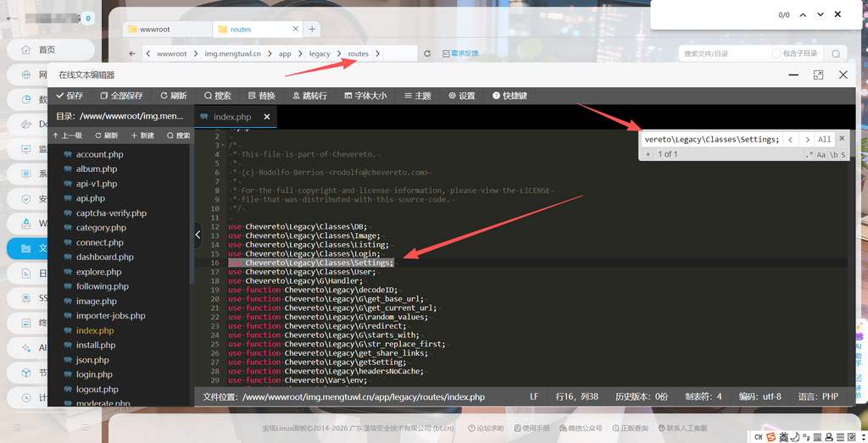
Task: Go to previous match in find box
Action: point(791,140)
